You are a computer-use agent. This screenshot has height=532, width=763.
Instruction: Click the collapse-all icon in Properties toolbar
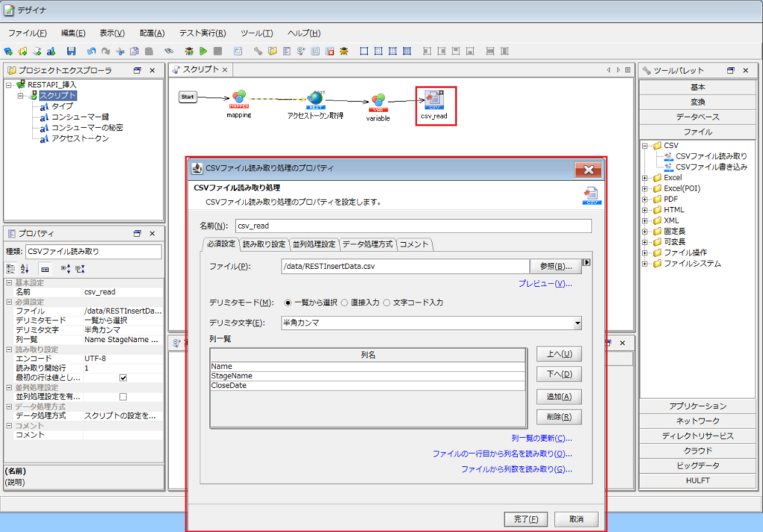(x=80, y=269)
